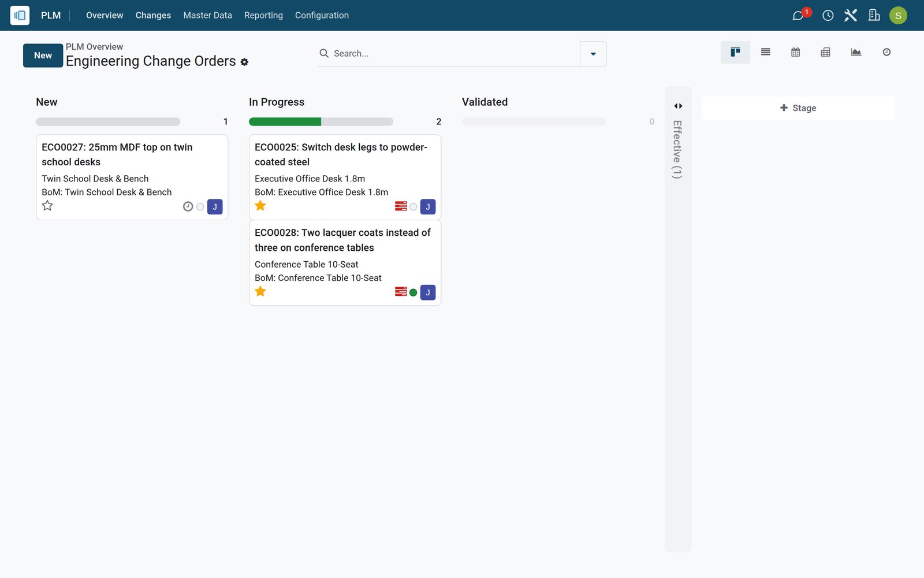
Task: Change green kanban state dot on ECO0028
Action: (x=413, y=292)
